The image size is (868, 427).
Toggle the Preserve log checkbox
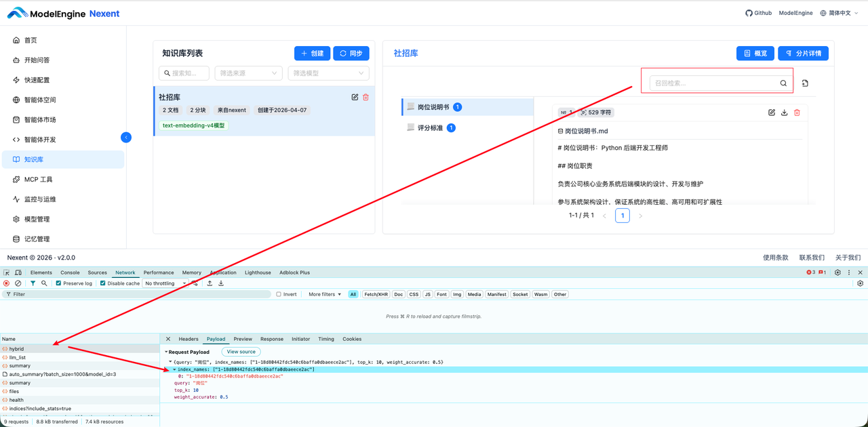coord(58,283)
